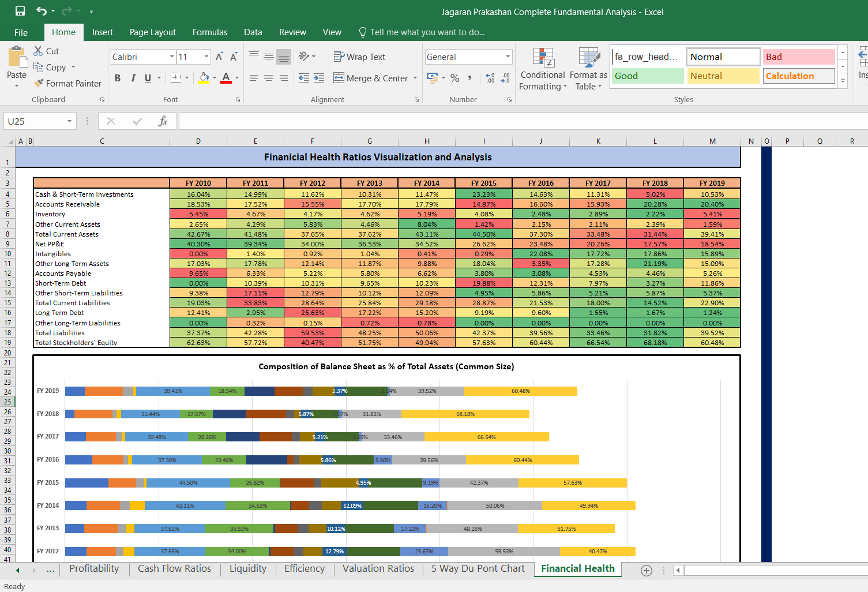868x592 pixels.
Task: Open the General number format dropdown
Action: click(x=508, y=57)
